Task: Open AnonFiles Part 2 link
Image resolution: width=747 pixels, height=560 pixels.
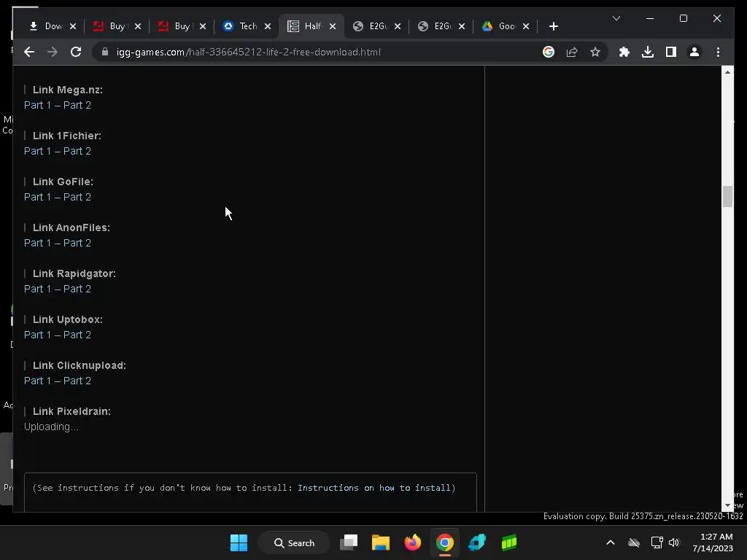Action: [77, 243]
